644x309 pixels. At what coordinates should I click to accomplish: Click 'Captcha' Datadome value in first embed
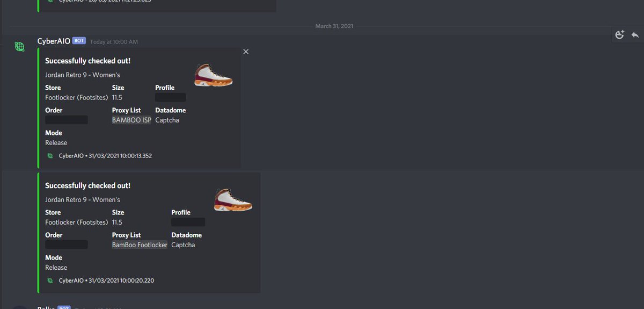tap(167, 120)
